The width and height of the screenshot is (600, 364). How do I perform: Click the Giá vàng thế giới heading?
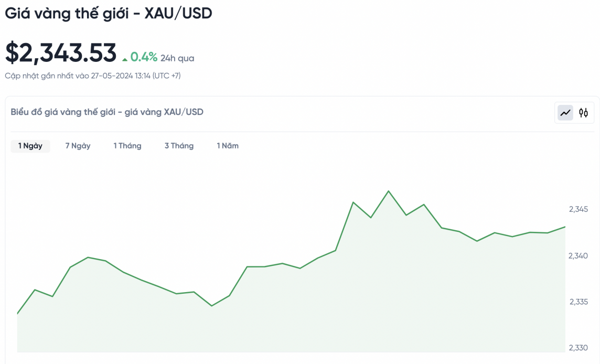(x=109, y=14)
